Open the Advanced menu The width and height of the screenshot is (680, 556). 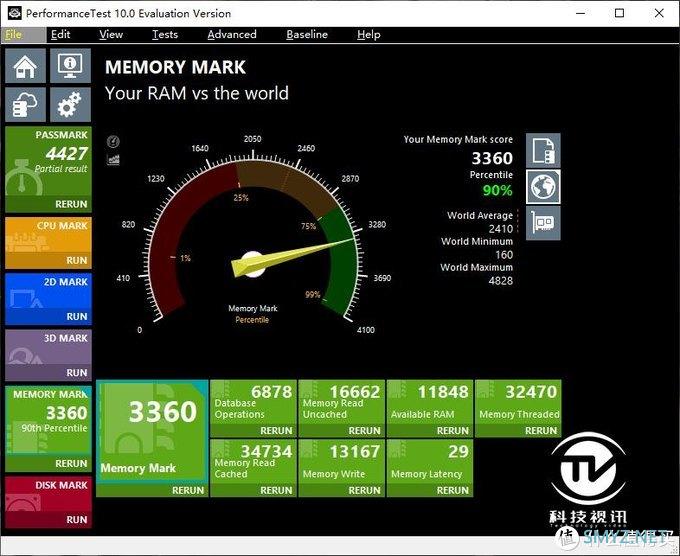pos(232,35)
